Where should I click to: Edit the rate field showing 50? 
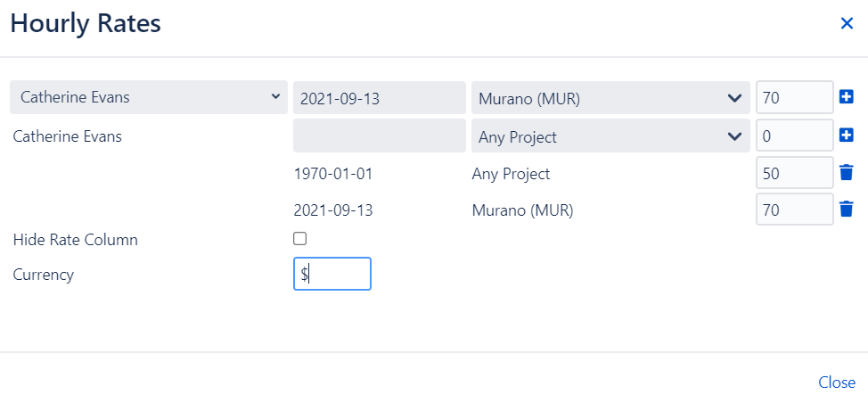(794, 174)
